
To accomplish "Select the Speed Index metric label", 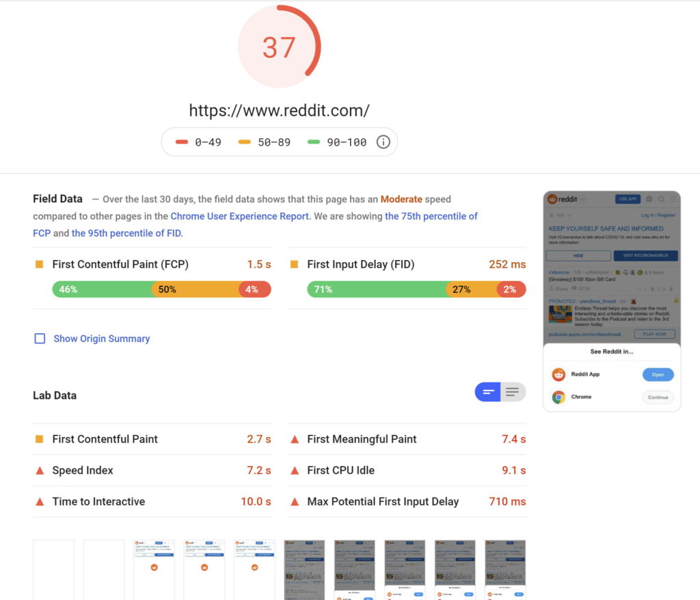I will (83, 471).
